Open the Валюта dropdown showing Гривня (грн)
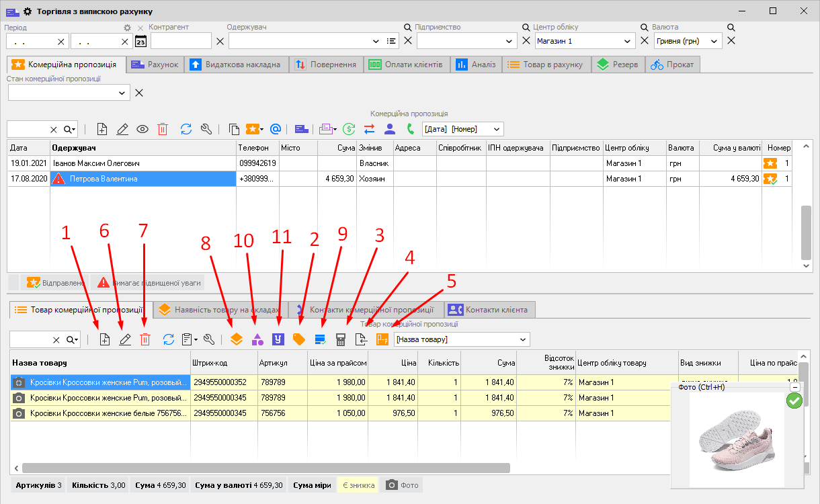Screen dimensions: 820x504 688,41
